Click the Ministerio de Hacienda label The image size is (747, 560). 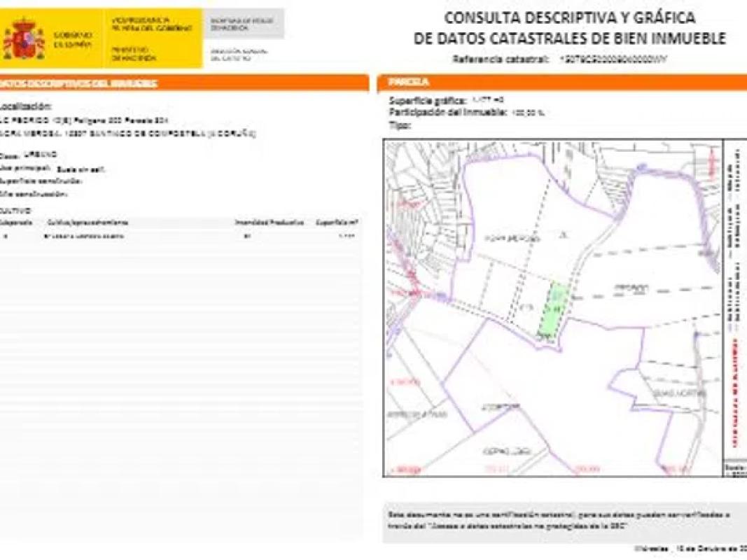130,54
